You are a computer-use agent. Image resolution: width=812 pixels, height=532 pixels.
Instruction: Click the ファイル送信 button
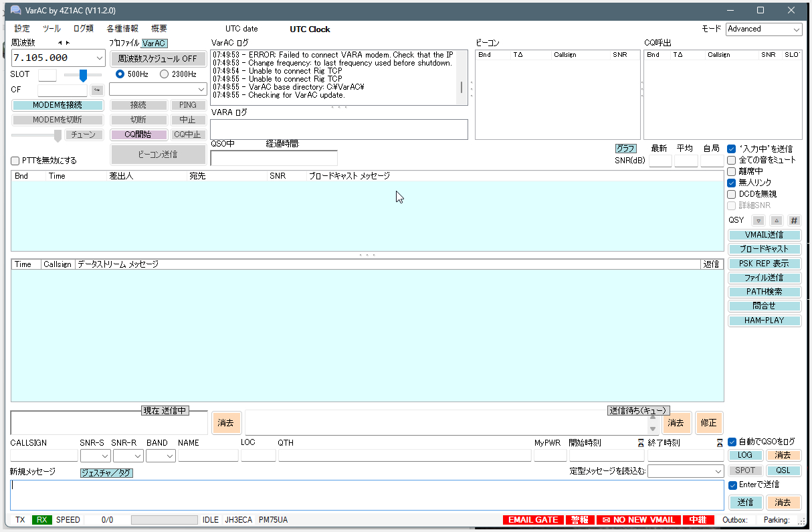pyautogui.click(x=765, y=278)
